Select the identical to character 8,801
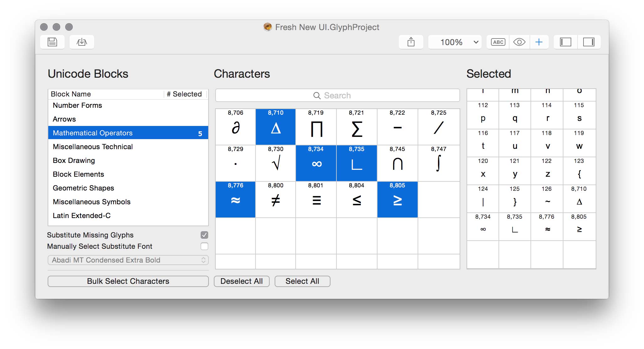Screen dimensions: 644x349 (x=316, y=200)
